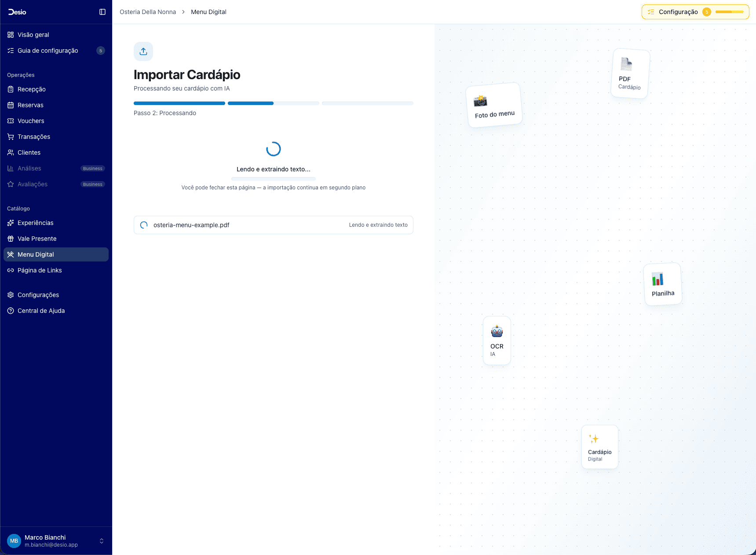This screenshot has width=756, height=555.
Task: Click the upload icon above Importar Cardápio
Action: point(143,51)
